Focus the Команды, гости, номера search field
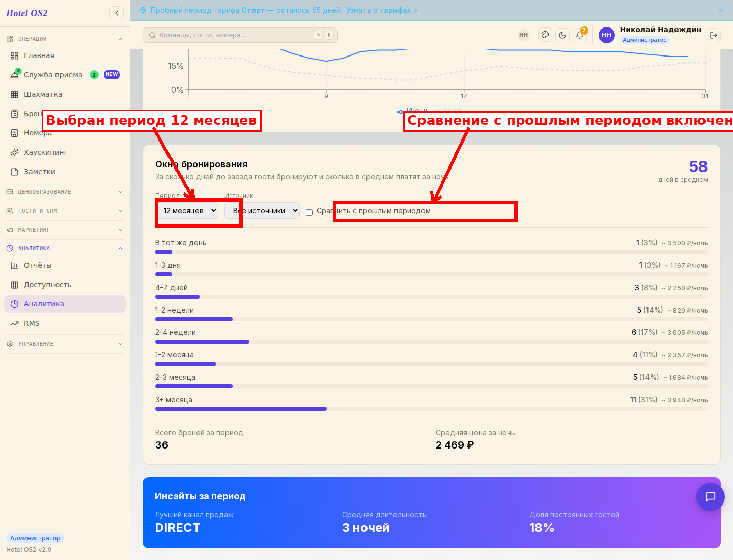Screen dimensions: 733x560 click(x=240, y=35)
